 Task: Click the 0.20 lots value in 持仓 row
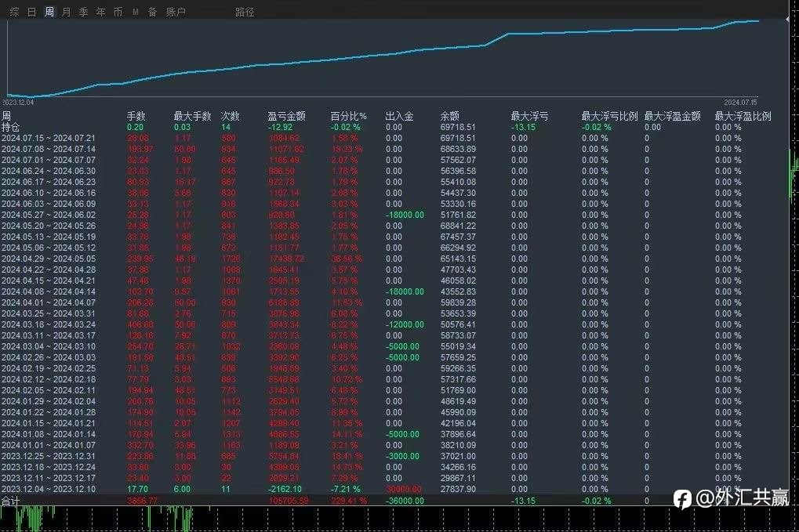(135, 127)
